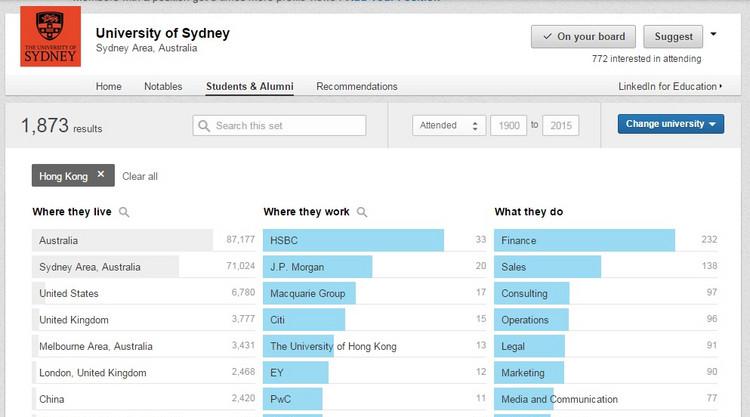This screenshot has width=750, height=417.
Task: Open the Attended dropdown
Action: (x=449, y=125)
